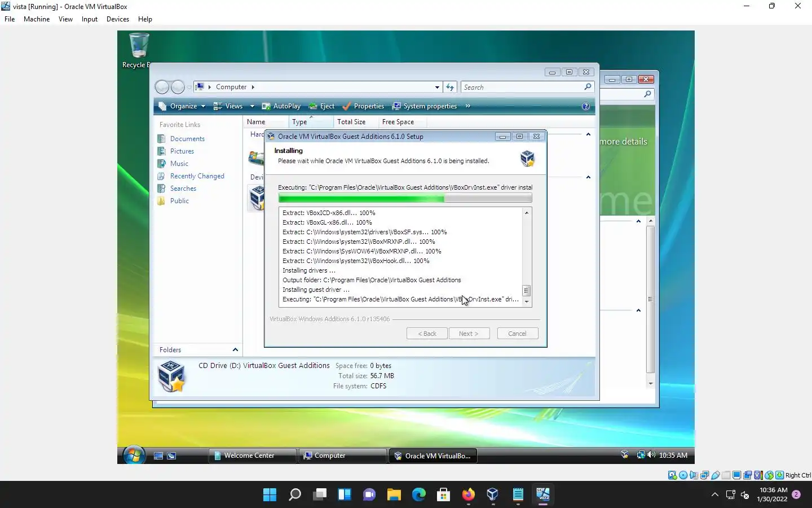Click Eject in Explorer toolbar
812x508 pixels.
(x=321, y=106)
